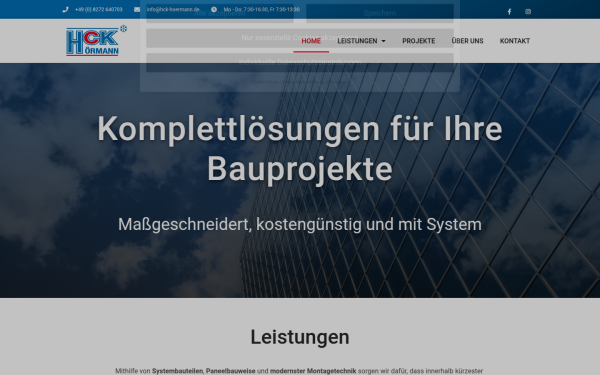
Task: Navigate to ÜBER UNS
Action: coord(467,41)
